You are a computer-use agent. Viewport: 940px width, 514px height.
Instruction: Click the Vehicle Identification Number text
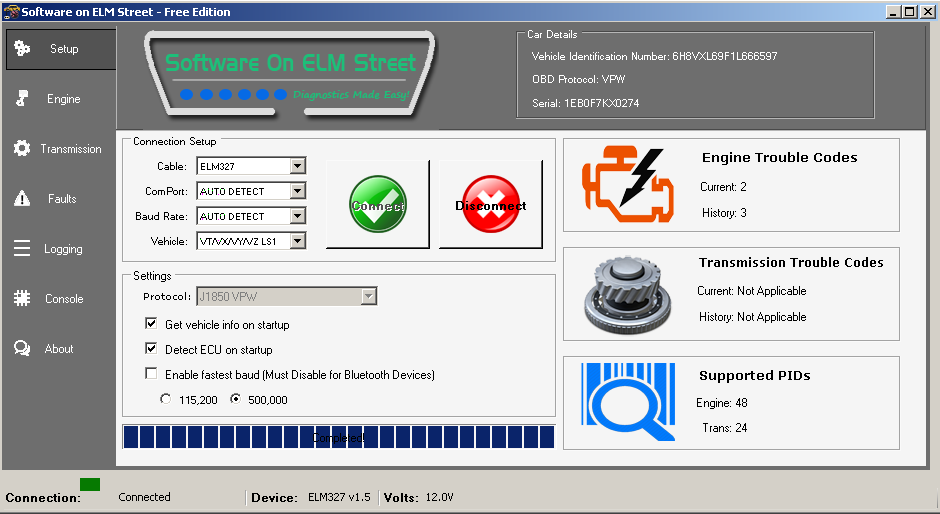(655, 56)
